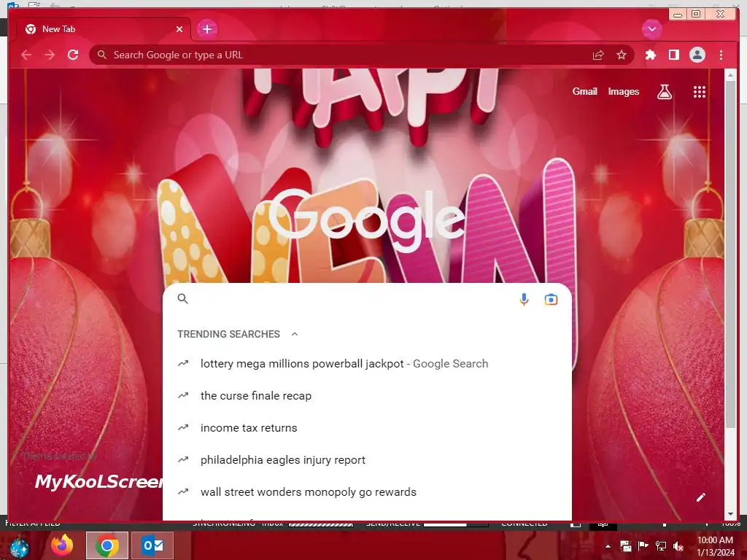Click the browser forward arrow
The height and width of the screenshot is (560, 747).
[50, 55]
